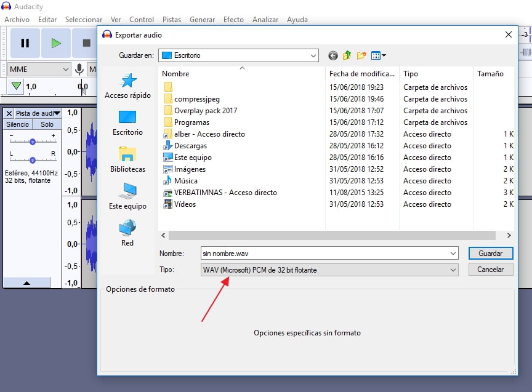Open the MME audio host dropdown
Viewport: 532px width, 392px height.
[39, 69]
